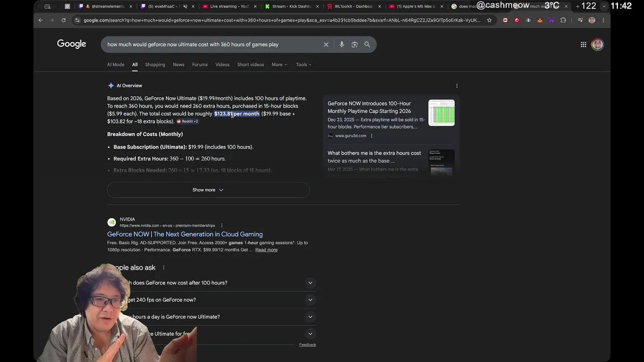
Task: Clear the search query with X icon
Action: [x=326, y=44]
